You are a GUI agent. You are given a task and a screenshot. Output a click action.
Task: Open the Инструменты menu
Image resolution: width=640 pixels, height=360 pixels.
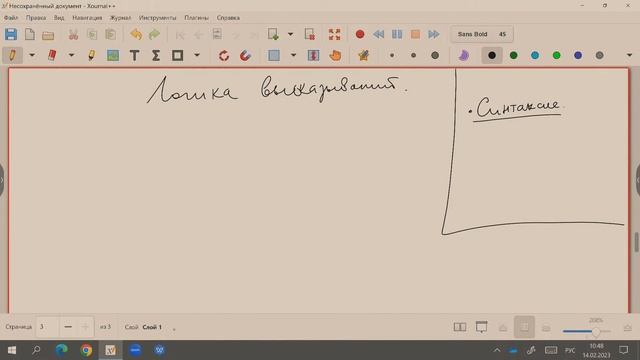click(x=158, y=18)
